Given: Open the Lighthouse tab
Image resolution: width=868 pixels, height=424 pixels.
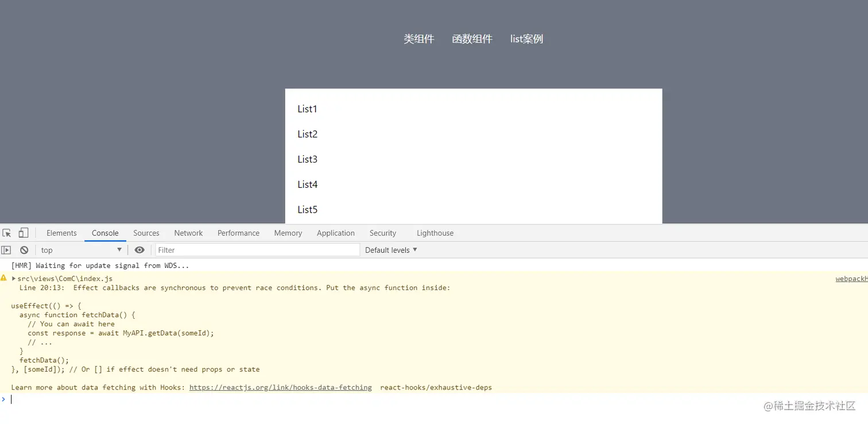Looking at the screenshot, I should tap(435, 233).
